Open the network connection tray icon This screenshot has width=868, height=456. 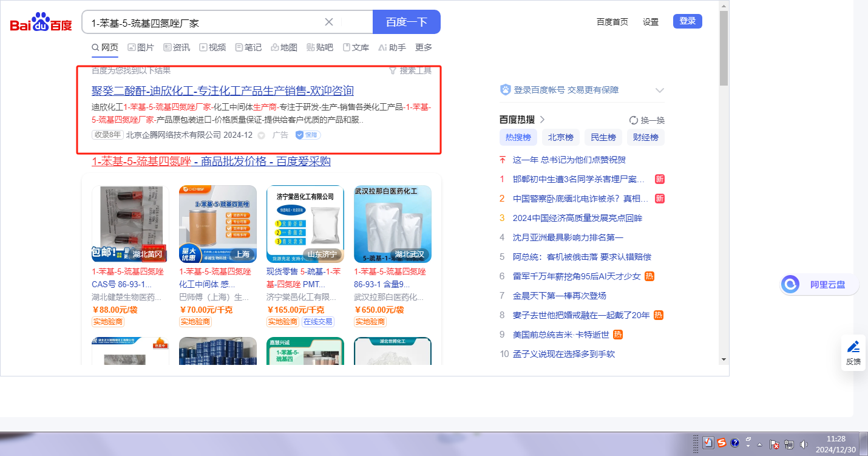click(789, 444)
